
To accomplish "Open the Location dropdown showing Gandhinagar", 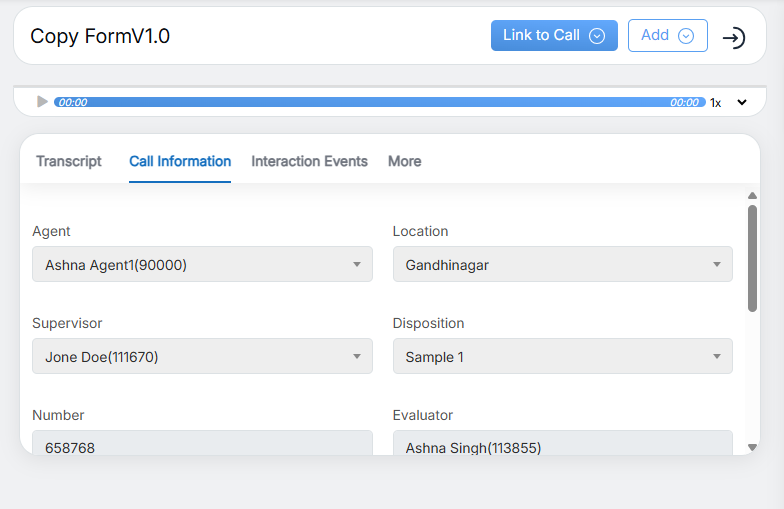I will [562, 265].
